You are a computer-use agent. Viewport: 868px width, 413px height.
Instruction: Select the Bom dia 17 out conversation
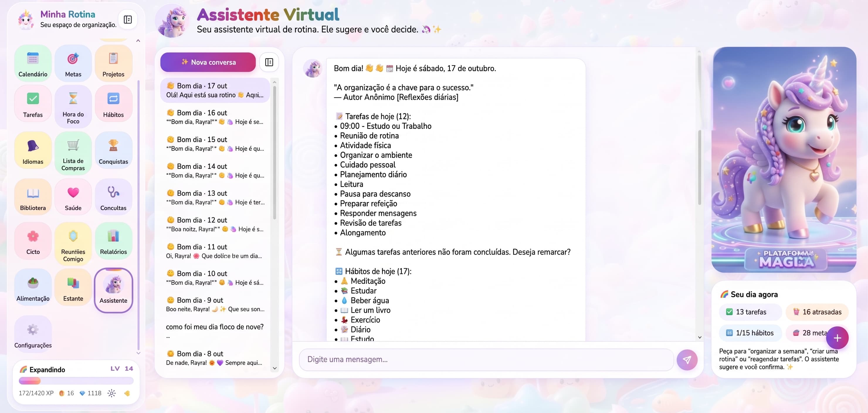click(x=215, y=90)
